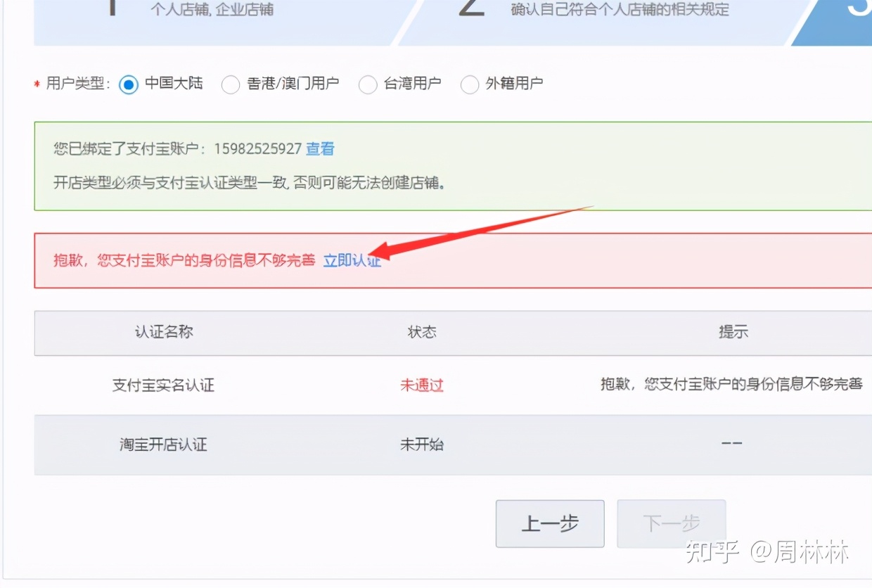Select the 认证名称 column header
872x588 pixels.
pos(163,332)
